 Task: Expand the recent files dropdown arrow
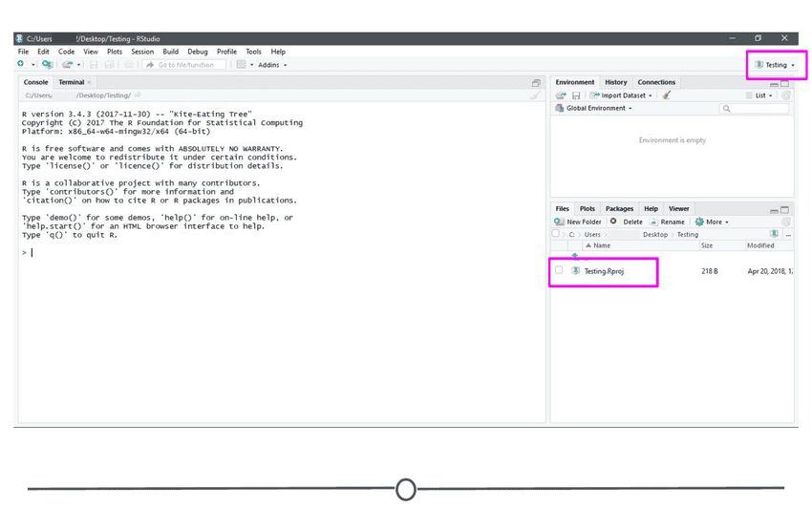(78, 65)
